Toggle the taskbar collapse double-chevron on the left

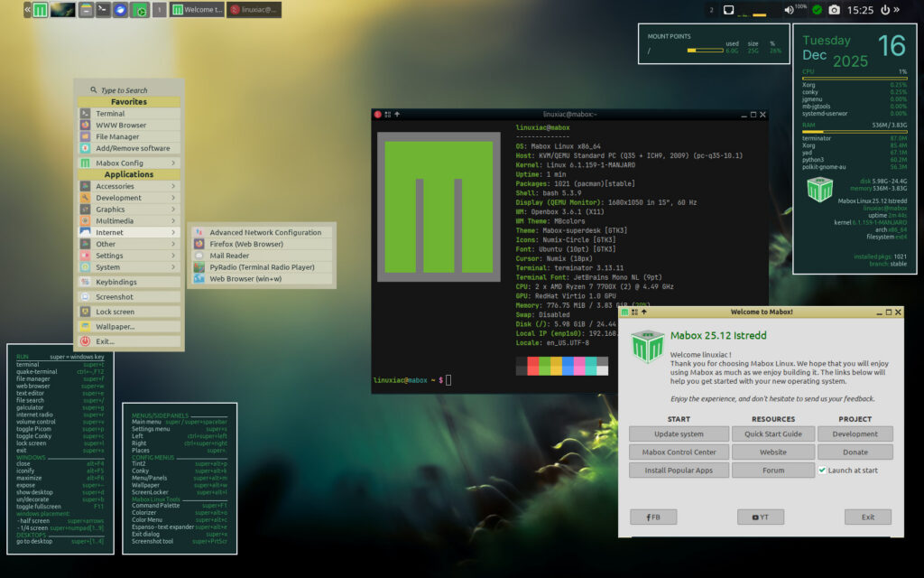coord(26,8)
